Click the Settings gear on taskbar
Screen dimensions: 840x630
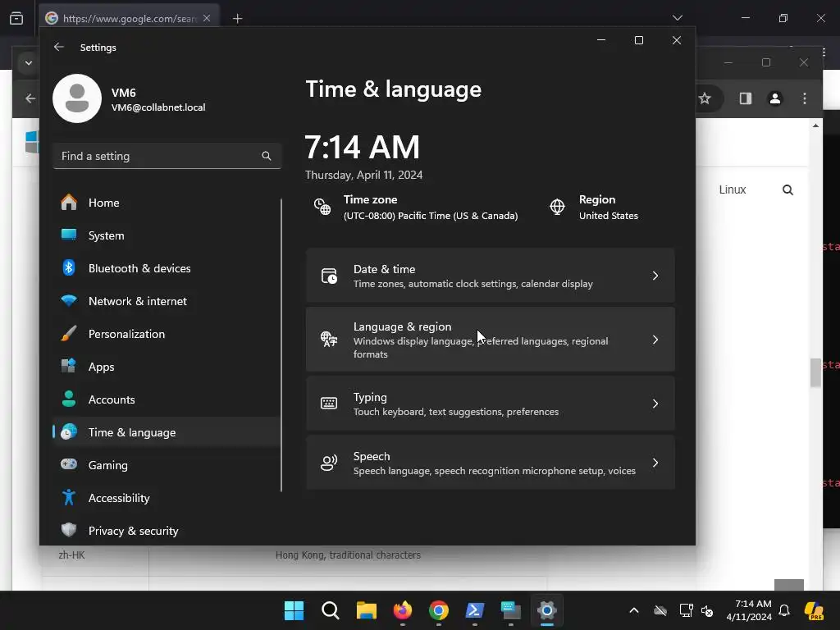coord(547,610)
